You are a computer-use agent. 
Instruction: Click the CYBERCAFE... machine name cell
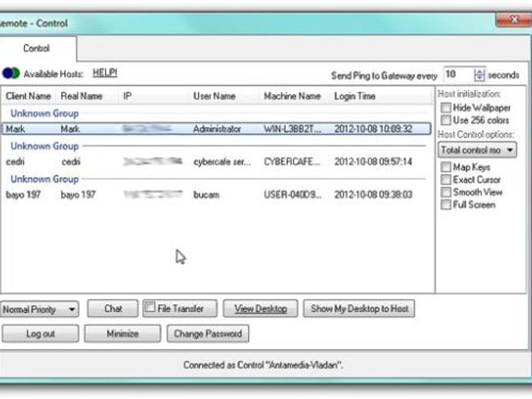pyautogui.click(x=291, y=162)
